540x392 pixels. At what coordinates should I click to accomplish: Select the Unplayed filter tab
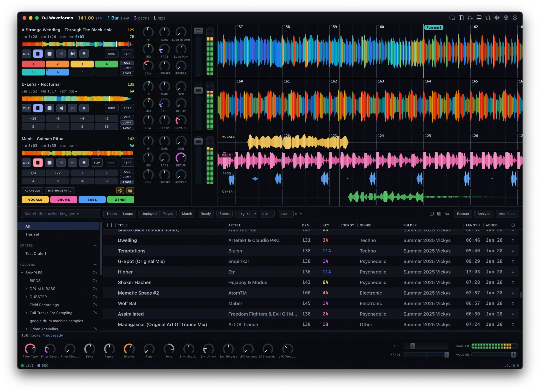click(149, 214)
